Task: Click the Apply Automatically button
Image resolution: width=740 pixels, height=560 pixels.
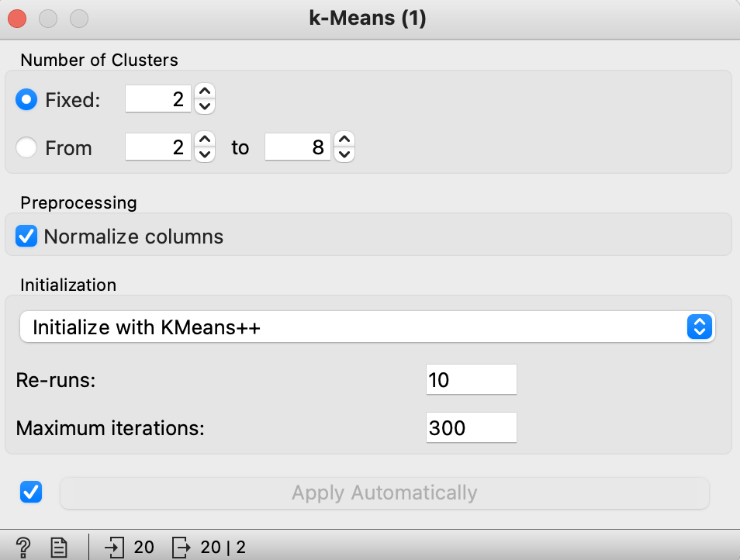Action: pos(385,493)
